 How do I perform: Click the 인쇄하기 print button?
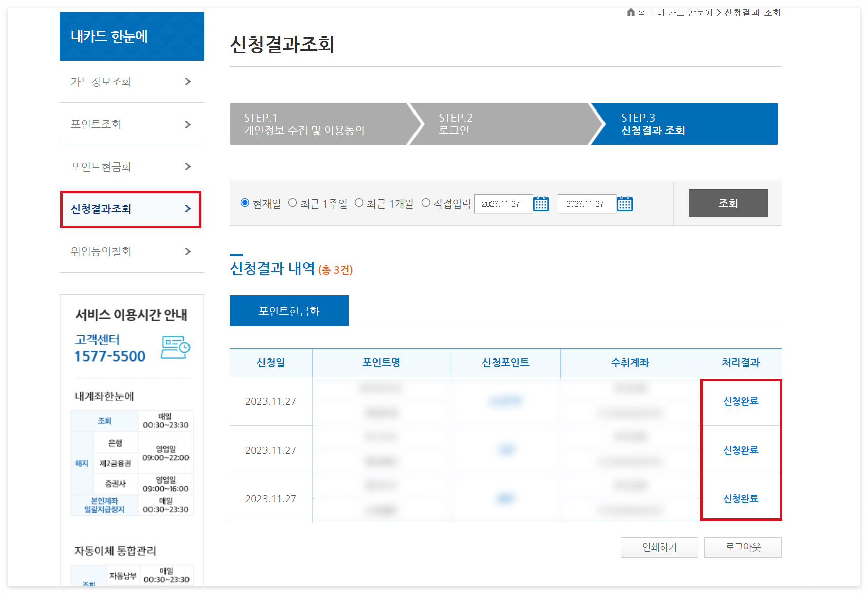[659, 547]
